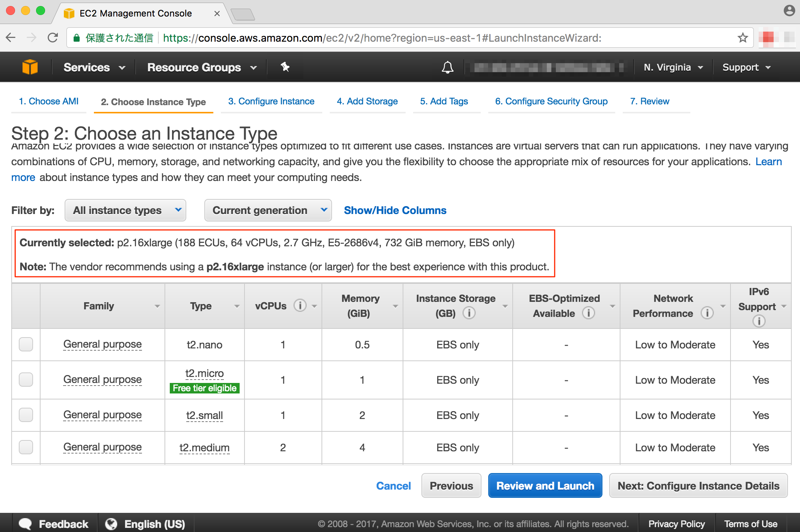
Task: Click the Family column sort arrow
Action: [x=157, y=306]
